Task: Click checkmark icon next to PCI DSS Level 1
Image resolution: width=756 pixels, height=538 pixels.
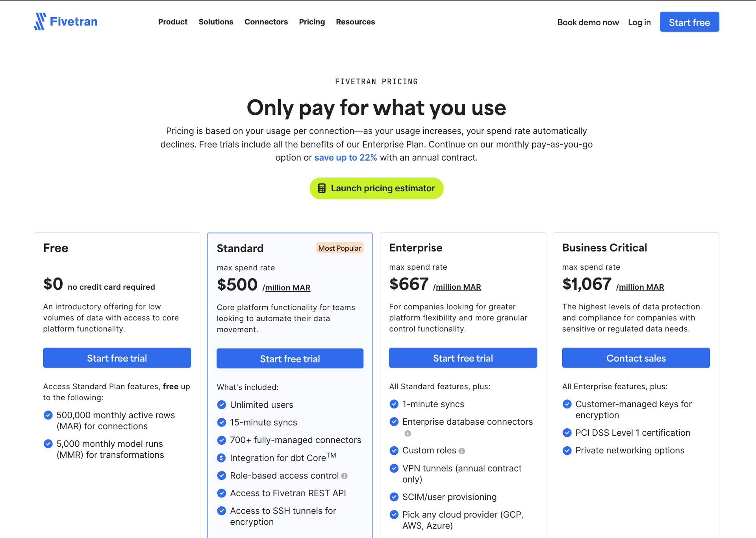Action: click(567, 433)
